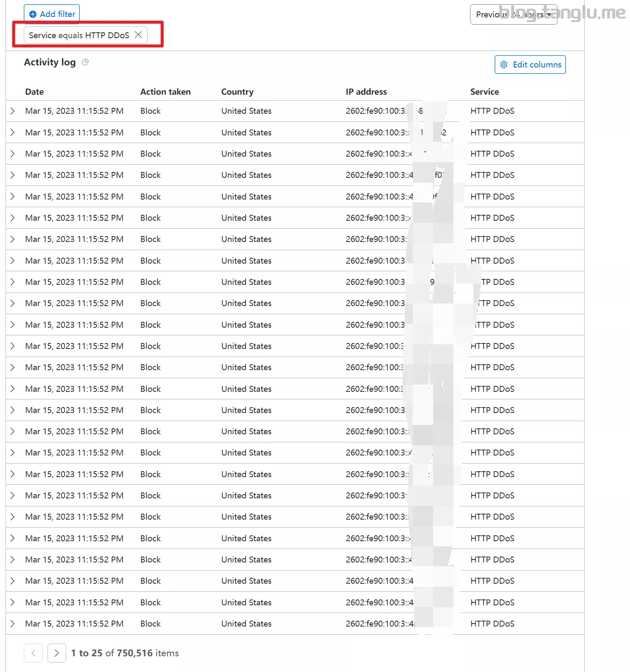Expand the tenth activity log row

tap(12, 303)
